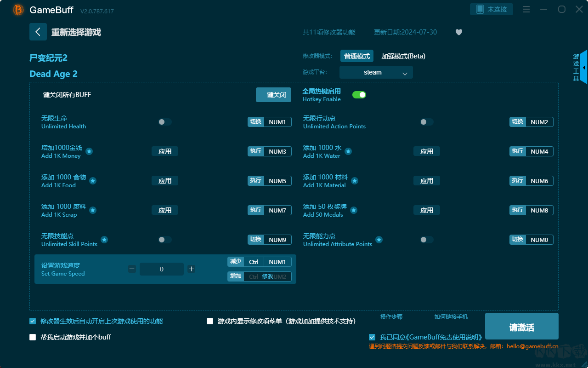Viewport: 588px width, 368px height.
Task: Click the GameBuff logo icon
Action: [x=18, y=10]
